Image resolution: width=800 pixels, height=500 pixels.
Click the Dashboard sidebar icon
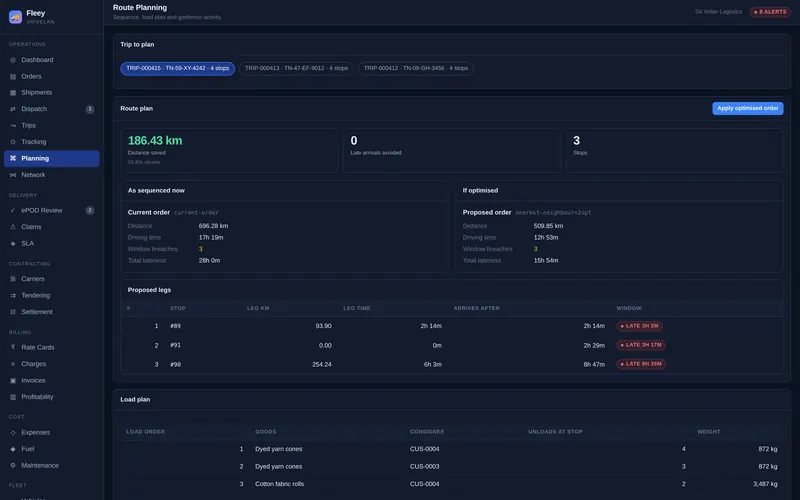coord(13,60)
